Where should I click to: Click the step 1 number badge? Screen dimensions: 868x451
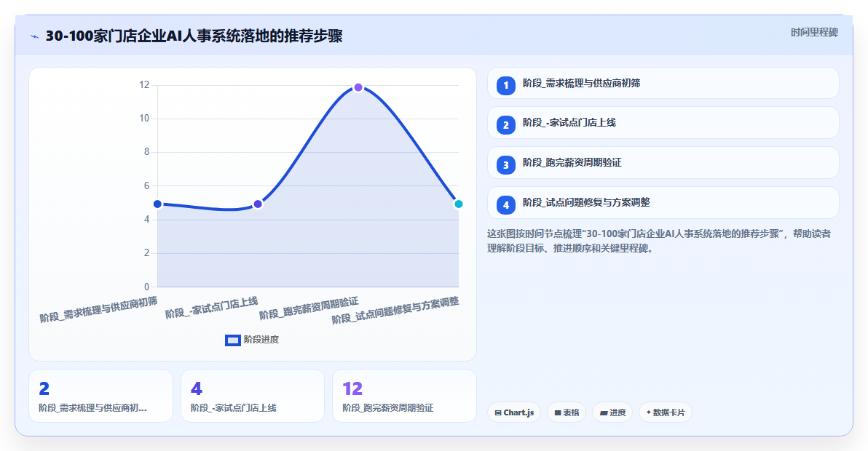[x=506, y=86]
